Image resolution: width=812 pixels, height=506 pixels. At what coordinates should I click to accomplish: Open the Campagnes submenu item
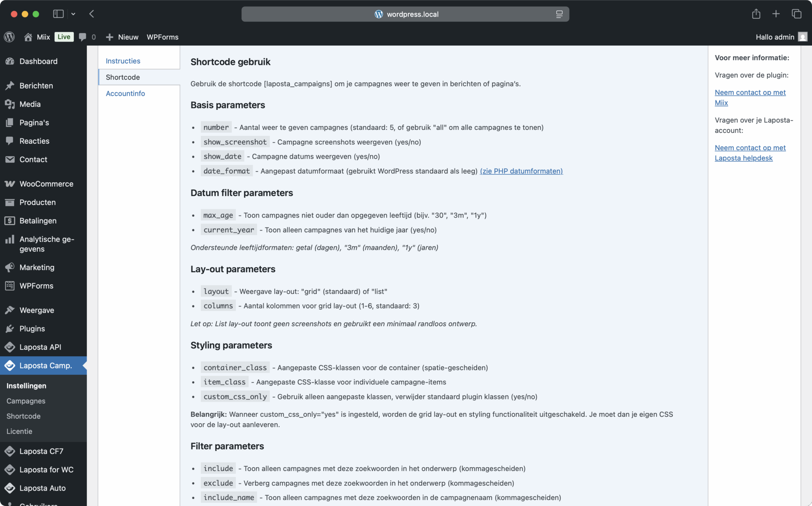(26, 401)
